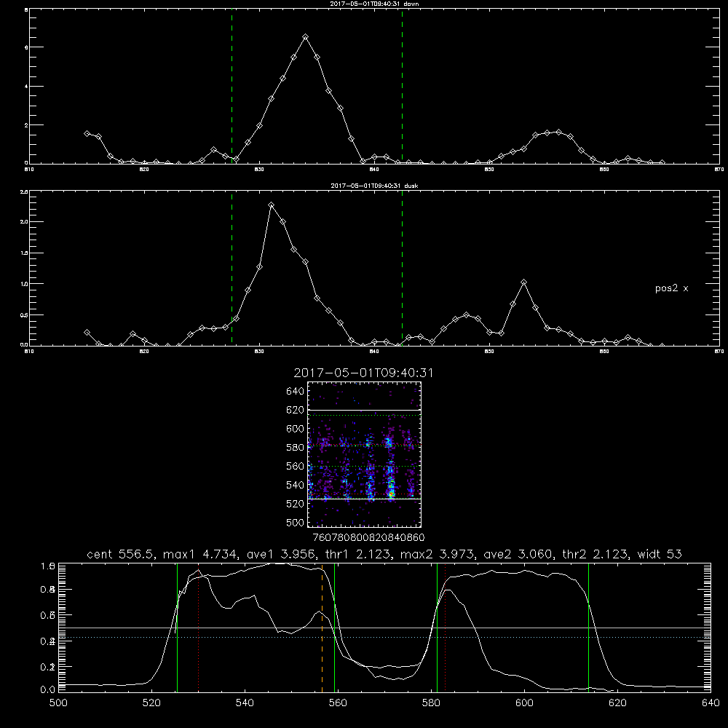728x728 pixels.
Task: Click dusk plot x-axis label '850'
Action: pyautogui.click(x=489, y=352)
